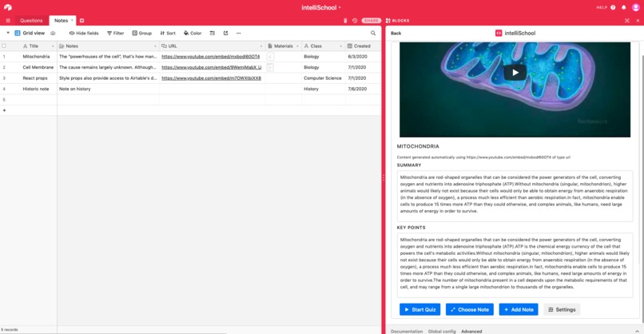Open the Color menu
The width and height of the screenshot is (644, 334).
click(x=193, y=34)
